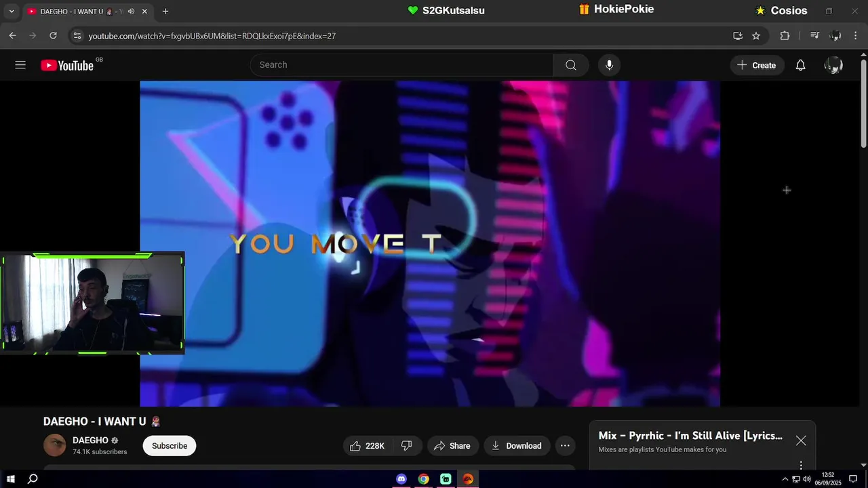The height and width of the screenshot is (488, 868).
Task: Open the Windows Start menu
Action: [11, 479]
